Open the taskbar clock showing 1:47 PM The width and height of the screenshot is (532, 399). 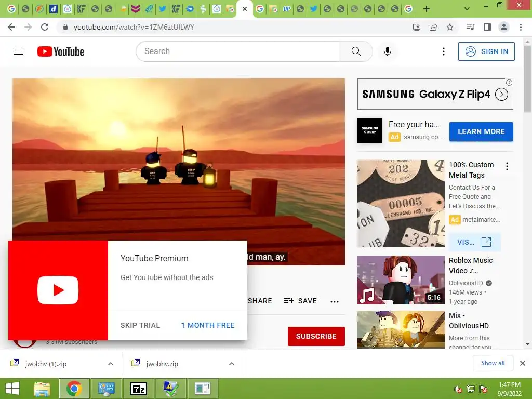(509, 389)
